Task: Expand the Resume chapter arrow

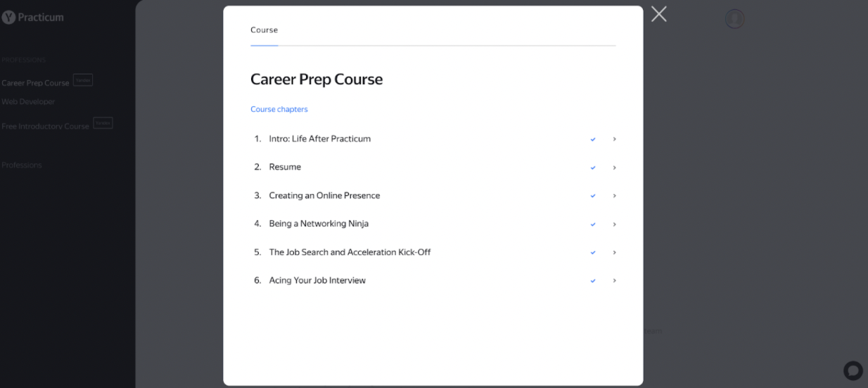Action: [614, 168]
